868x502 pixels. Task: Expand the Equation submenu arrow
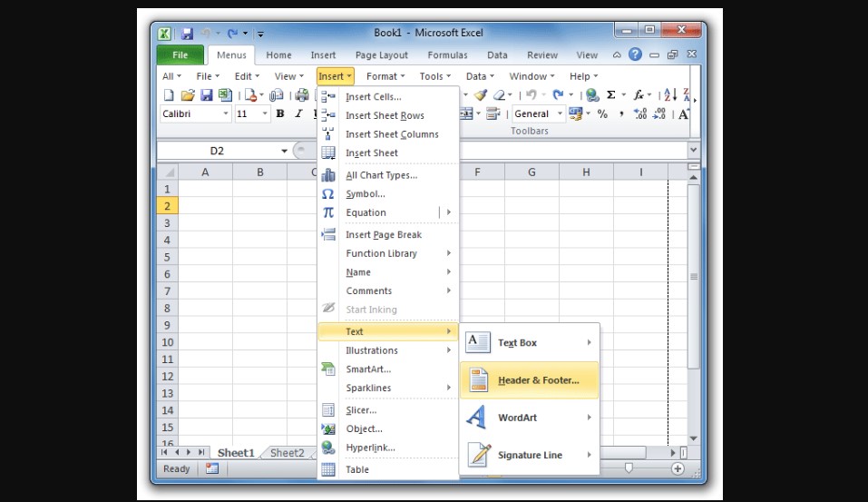(x=449, y=212)
